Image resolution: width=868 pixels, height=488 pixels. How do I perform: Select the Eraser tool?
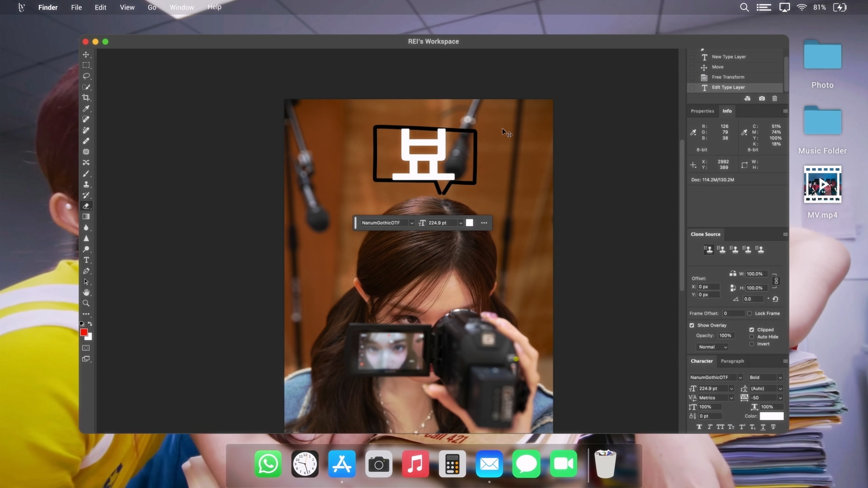[86, 206]
